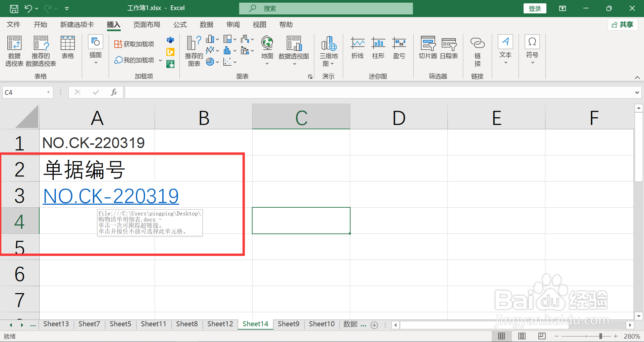Add a new sheet with plus icon
The height and width of the screenshot is (342, 644).
click(x=374, y=325)
